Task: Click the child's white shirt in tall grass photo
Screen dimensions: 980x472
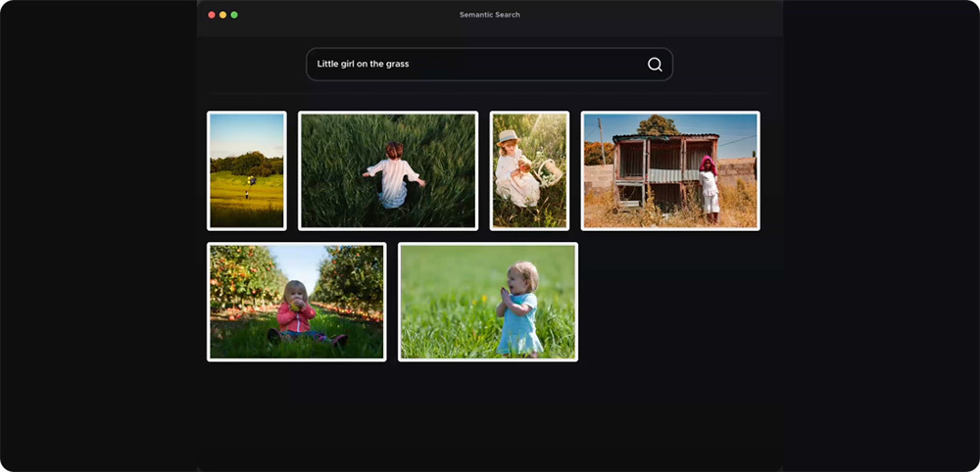Action: pyautogui.click(x=394, y=182)
